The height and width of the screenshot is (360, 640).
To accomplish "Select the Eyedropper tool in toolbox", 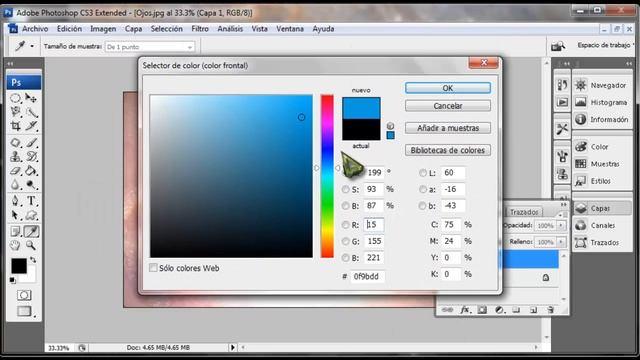I will 31,231.
